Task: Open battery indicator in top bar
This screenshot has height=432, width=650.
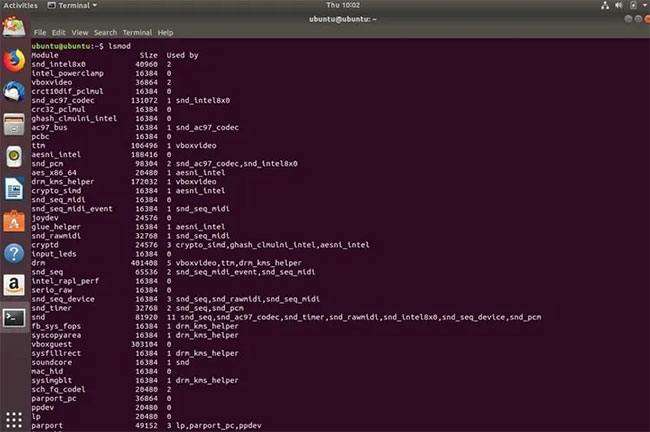Action: click(x=633, y=5)
